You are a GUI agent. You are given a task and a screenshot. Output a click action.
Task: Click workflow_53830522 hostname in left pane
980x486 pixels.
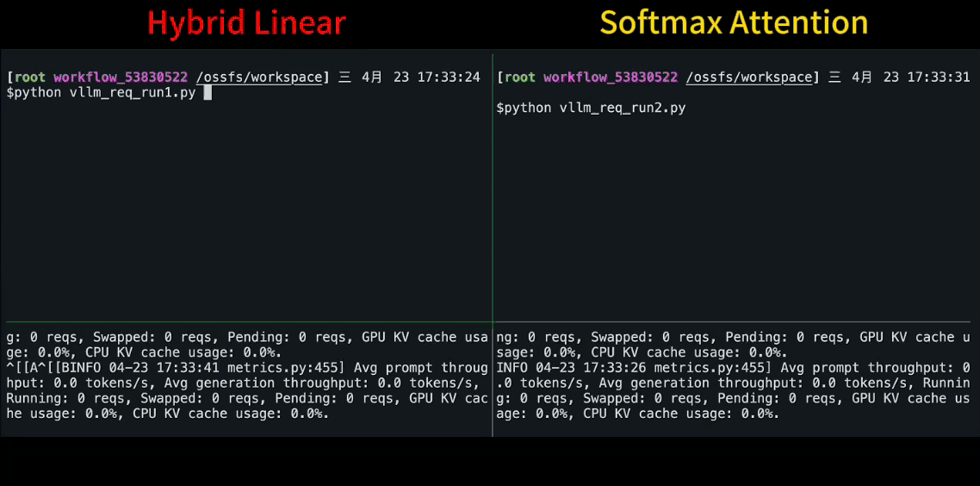click(120, 78)
